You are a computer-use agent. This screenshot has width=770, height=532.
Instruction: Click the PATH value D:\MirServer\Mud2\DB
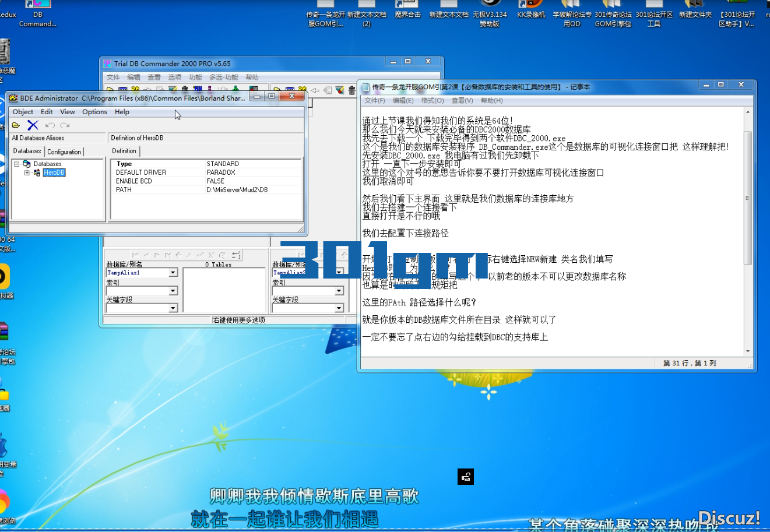click(x=237, y=190)
